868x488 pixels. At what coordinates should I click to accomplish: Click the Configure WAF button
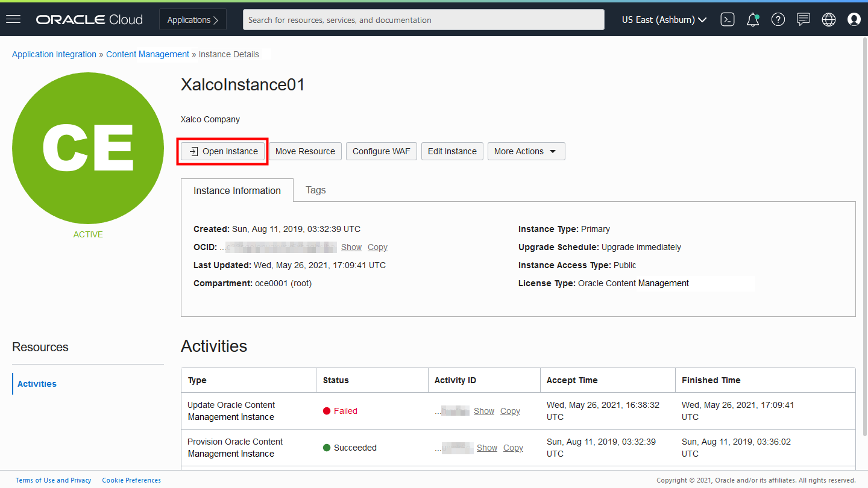tap(382, 151)
